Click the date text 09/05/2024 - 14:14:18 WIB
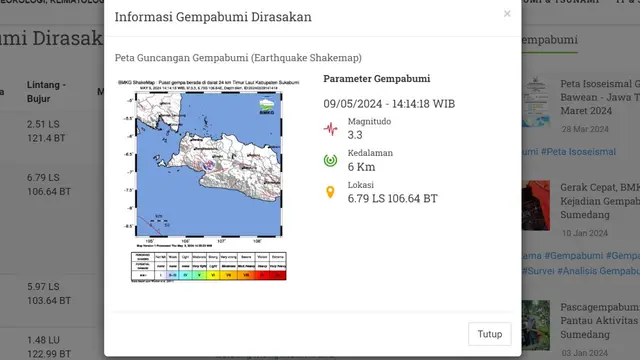The image size is (640, 360). point(389,104)
